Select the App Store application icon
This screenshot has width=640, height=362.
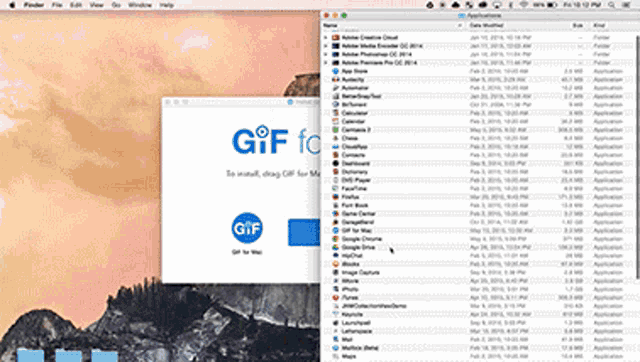pos(336,71)
